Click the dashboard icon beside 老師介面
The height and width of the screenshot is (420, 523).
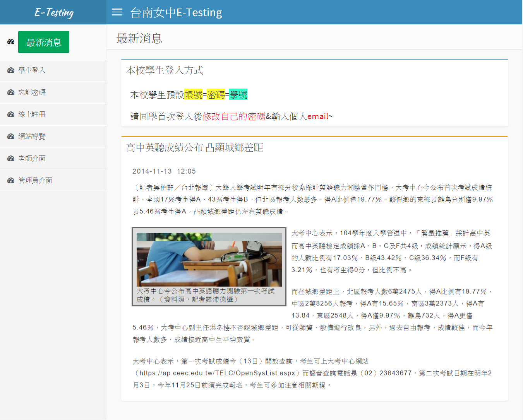tap(11, 159)
